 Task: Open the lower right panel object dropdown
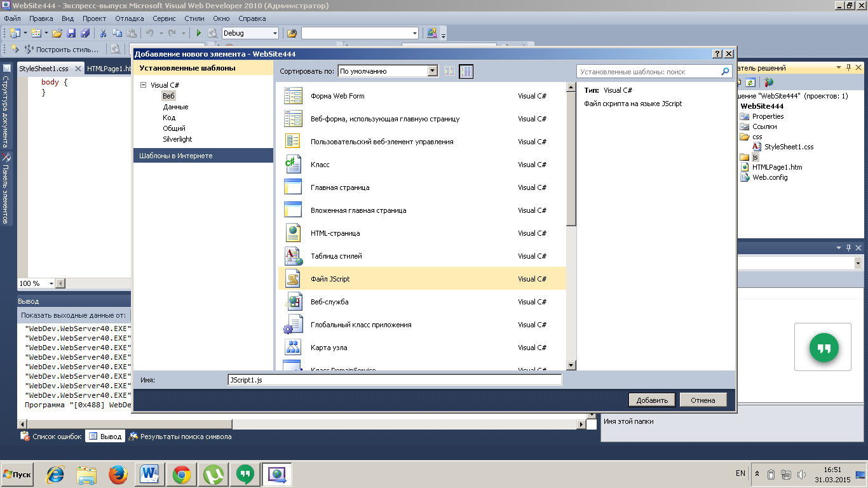point(858,263)
